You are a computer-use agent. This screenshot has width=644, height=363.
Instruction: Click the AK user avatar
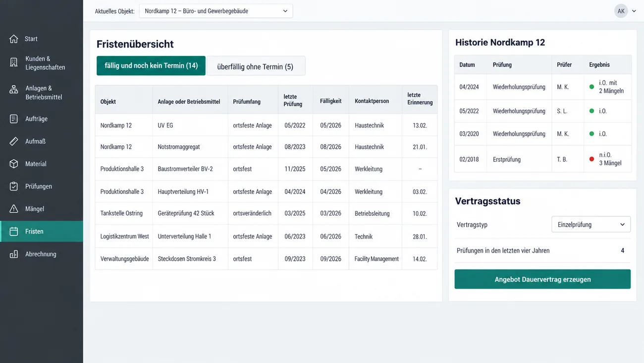click(621, 11)
